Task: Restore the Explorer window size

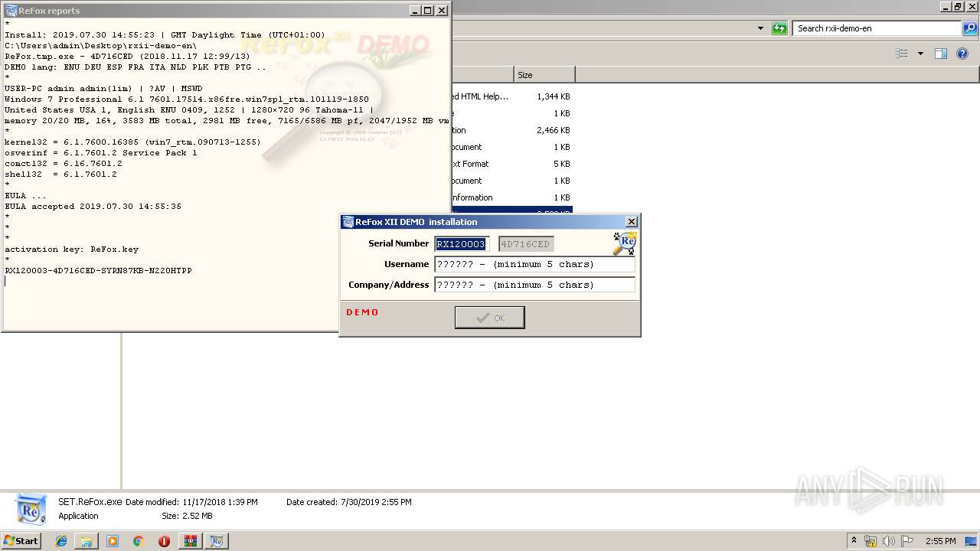Action: tap(958, 6)
